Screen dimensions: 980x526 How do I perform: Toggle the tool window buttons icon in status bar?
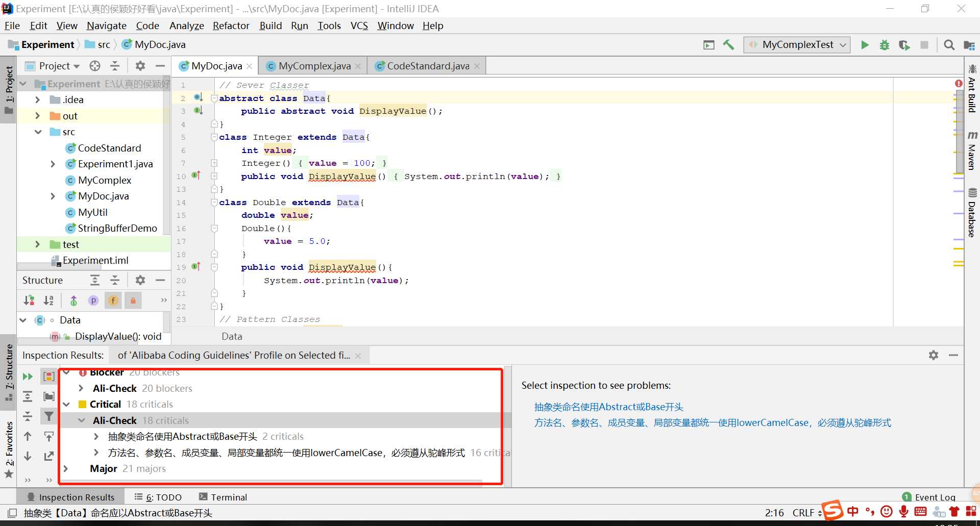pos(12,513)
